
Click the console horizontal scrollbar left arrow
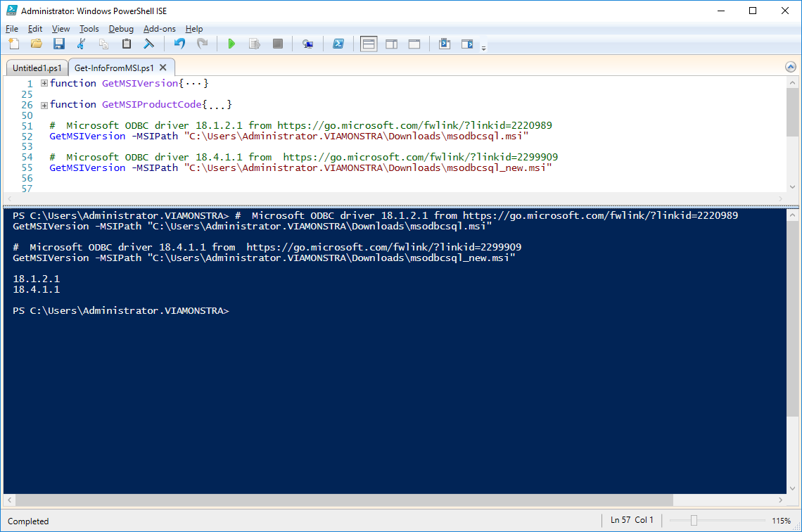pyautogui.click(x=9, y=500)
